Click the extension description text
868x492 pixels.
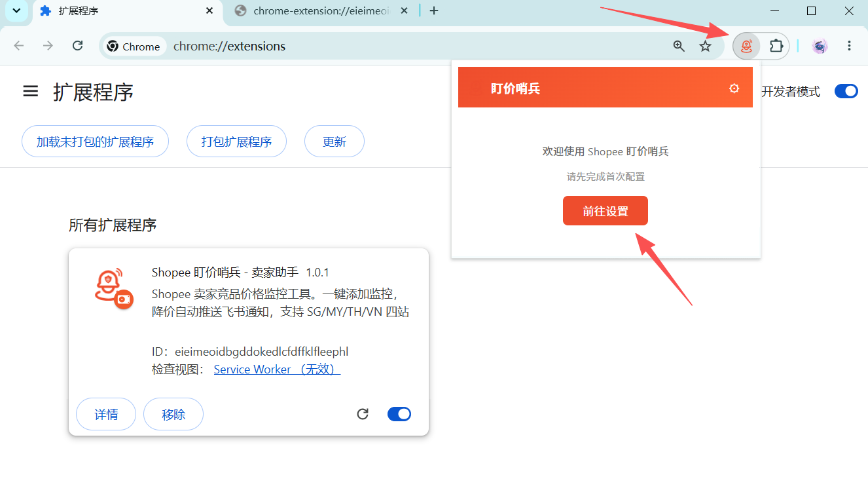point(280,303)
